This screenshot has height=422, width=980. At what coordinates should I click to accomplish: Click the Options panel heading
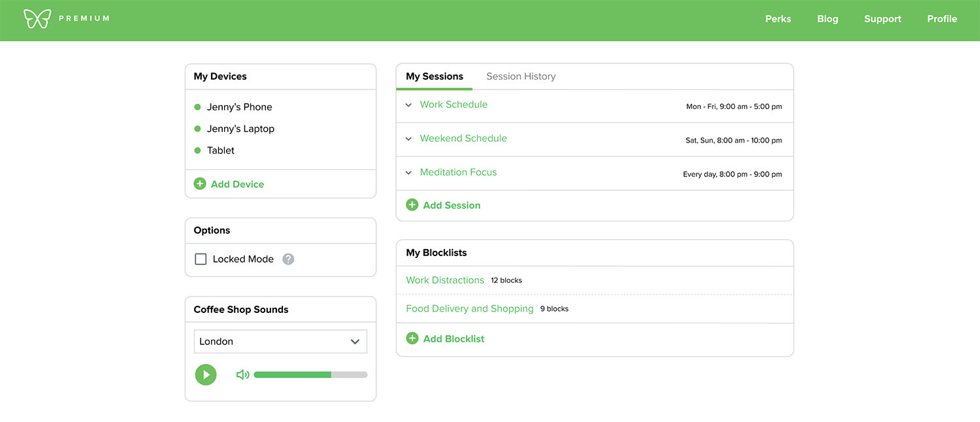pyautogui.click(x=212, y=231)
